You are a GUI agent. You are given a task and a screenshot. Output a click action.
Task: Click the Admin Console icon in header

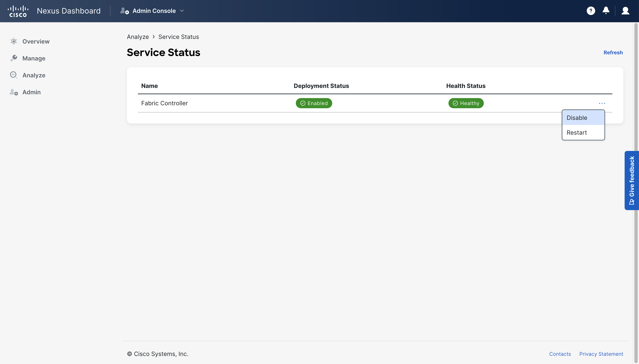click(125, 11)
